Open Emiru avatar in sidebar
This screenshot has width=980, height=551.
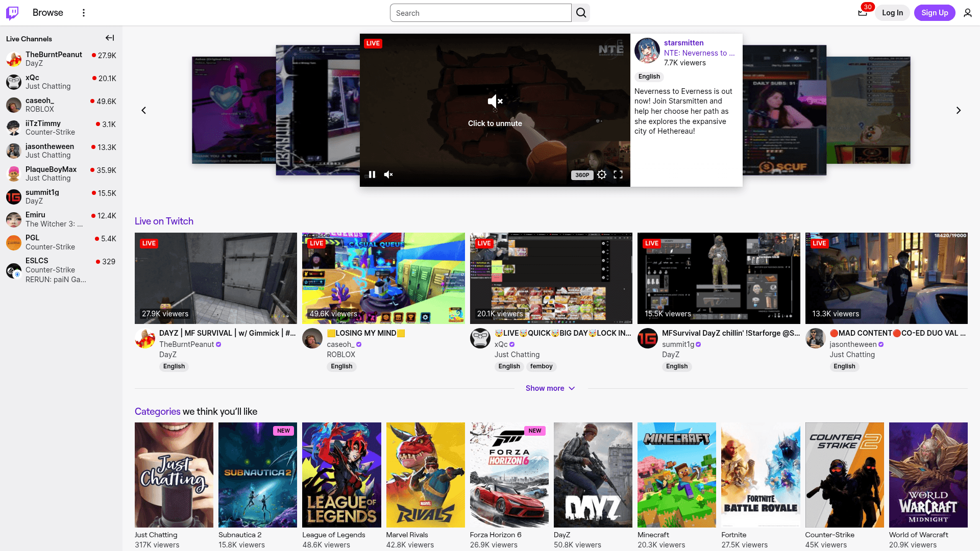[x=14, y=219]
